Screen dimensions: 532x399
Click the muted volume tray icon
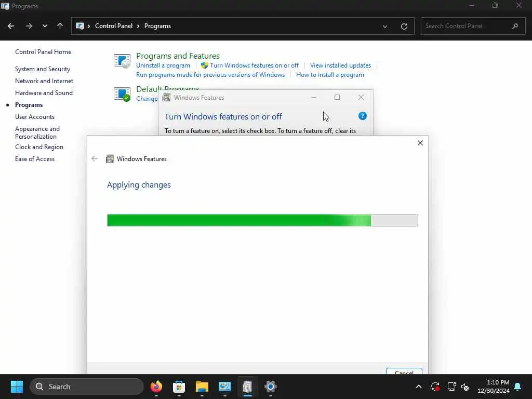(x=465, y=387)
